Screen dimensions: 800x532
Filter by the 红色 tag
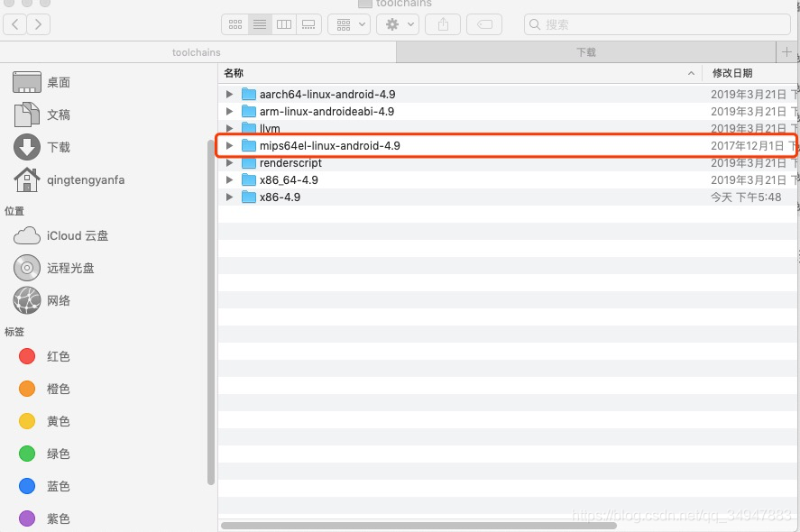point(44,356)
